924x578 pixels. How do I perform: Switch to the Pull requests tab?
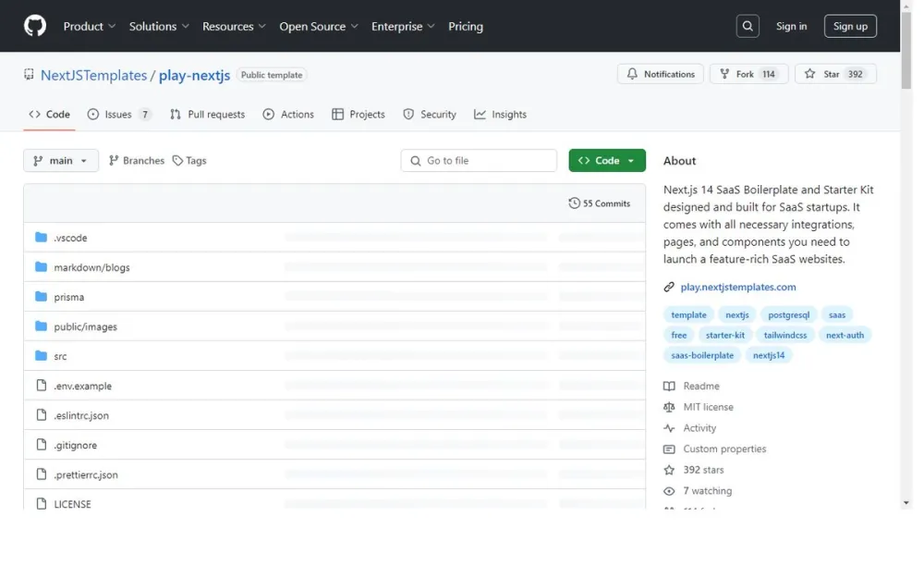pos(207,115)
